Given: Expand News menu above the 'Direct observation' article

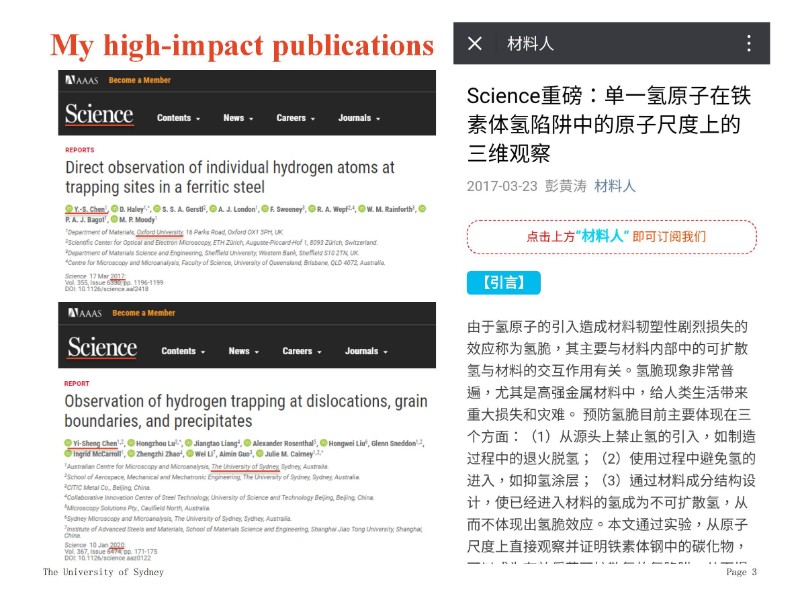Looking at the screenshot, I should pos(238,118).
